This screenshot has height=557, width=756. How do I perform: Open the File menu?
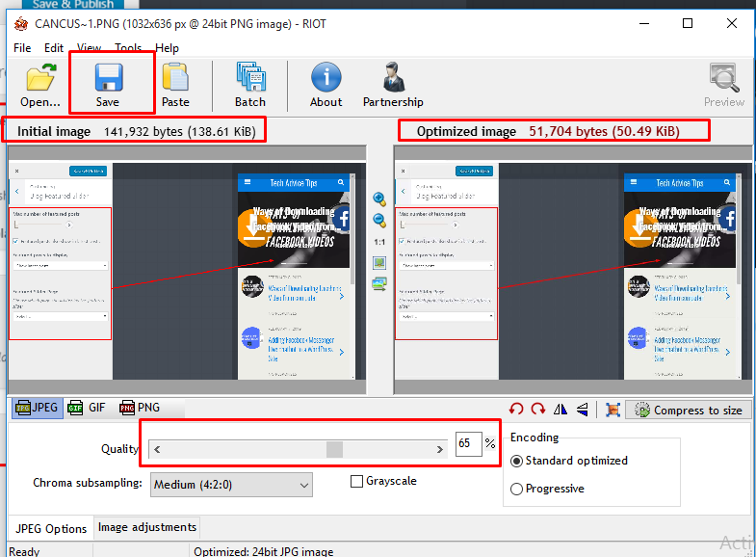[22, 48]
